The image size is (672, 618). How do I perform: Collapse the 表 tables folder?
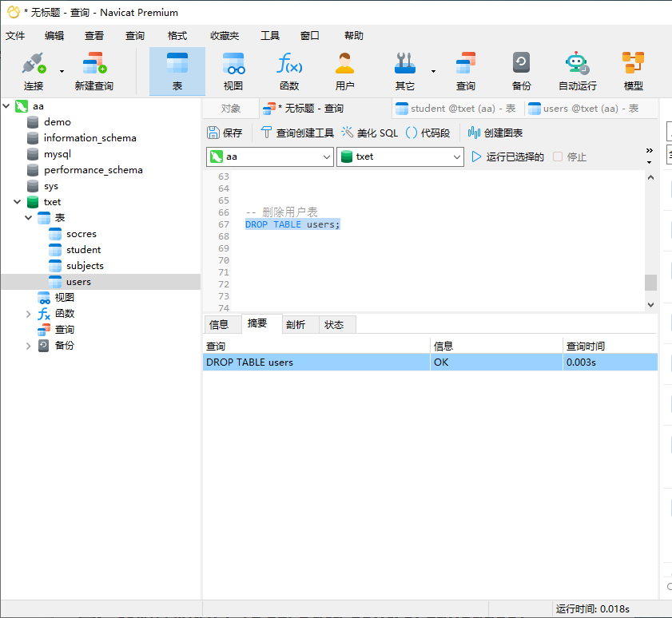pyautogui.click(x=29, y=217)
